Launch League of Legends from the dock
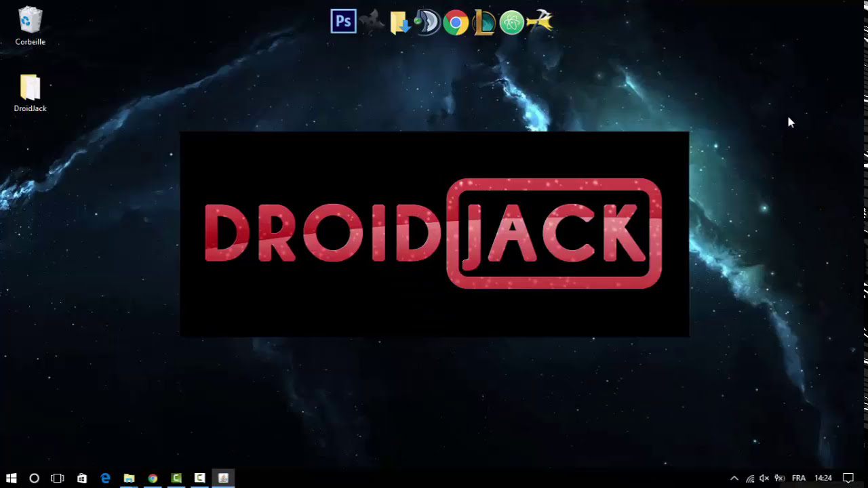This screenshot has height=488, width=868. tap(484, 22)
